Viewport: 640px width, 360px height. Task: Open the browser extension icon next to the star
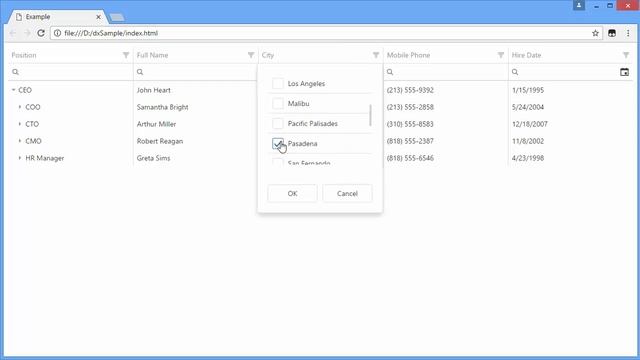pyautogui.click(x=611, y=33)
